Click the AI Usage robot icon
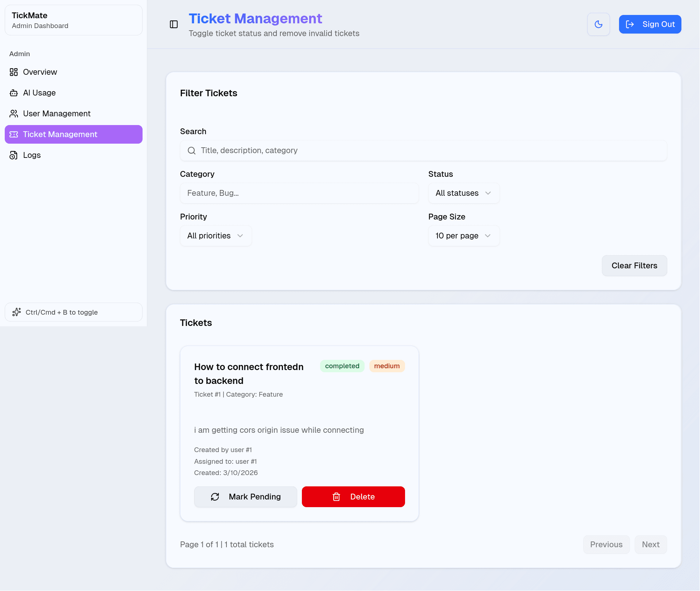The image size is (700, 591). pyautogui.click(x=14, y=93)
